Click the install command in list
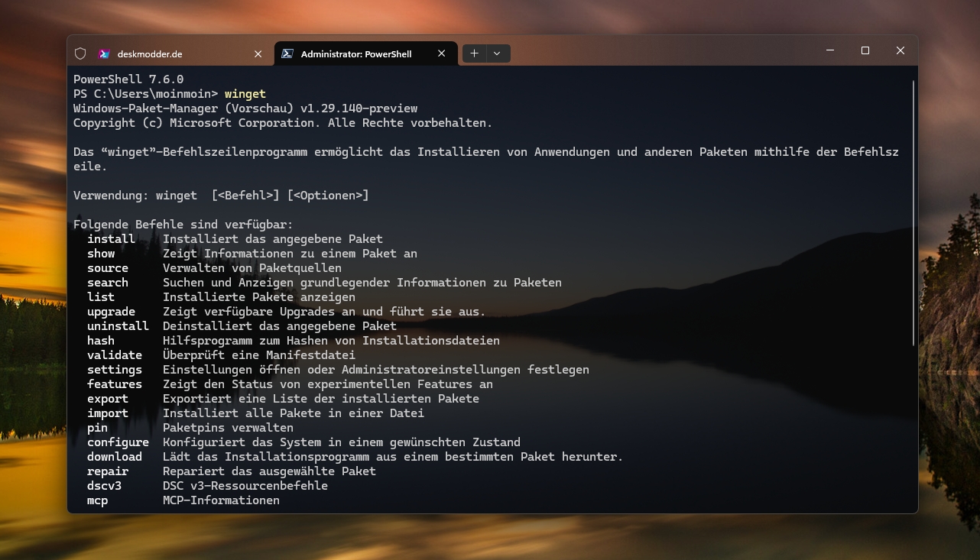The width and height of the screenshot is (980, 560). pyautogui.click(x=111, y=239)
